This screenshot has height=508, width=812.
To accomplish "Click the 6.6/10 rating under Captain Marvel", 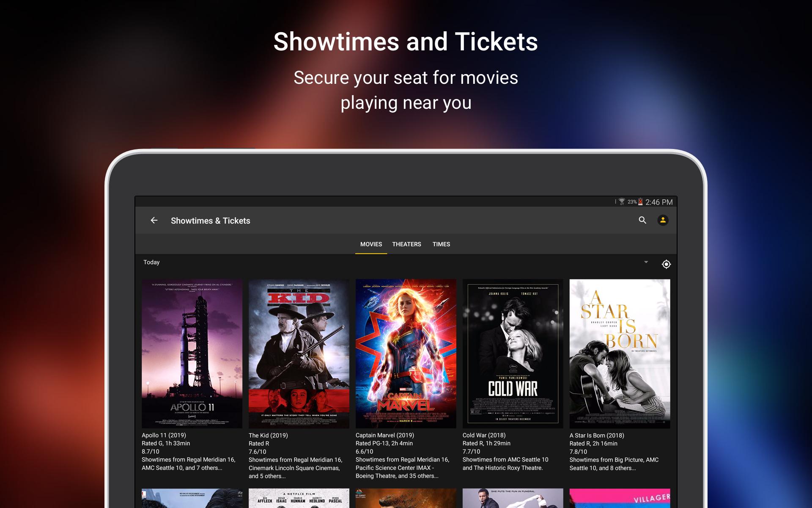I will click(x=365, y=452).
